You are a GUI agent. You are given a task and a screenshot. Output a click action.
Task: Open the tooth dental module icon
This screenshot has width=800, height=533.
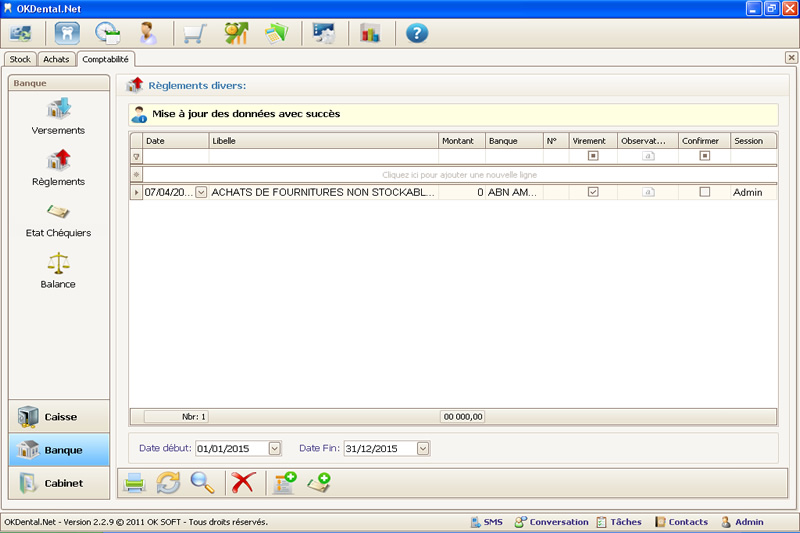click(x=67, y=34)
